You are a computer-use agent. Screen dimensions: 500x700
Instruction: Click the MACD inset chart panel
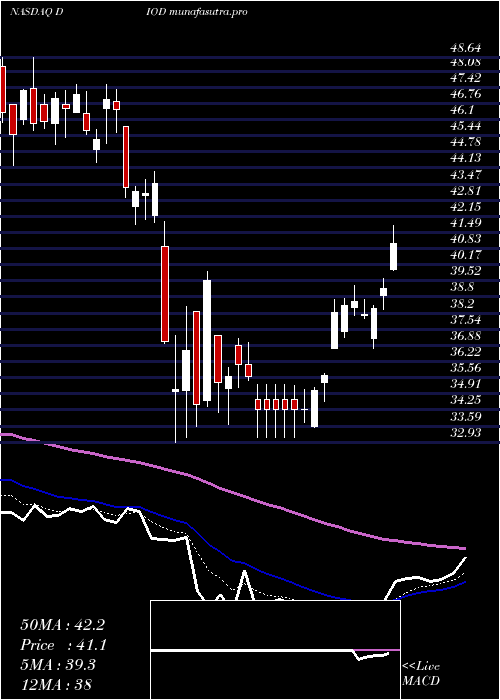click(275, 650)
